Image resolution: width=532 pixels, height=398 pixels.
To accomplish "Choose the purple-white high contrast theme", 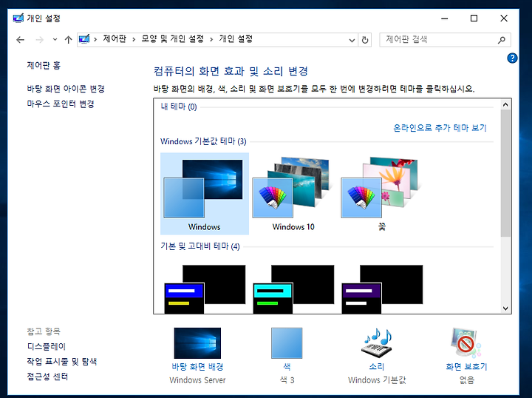I will coord(382,289).
